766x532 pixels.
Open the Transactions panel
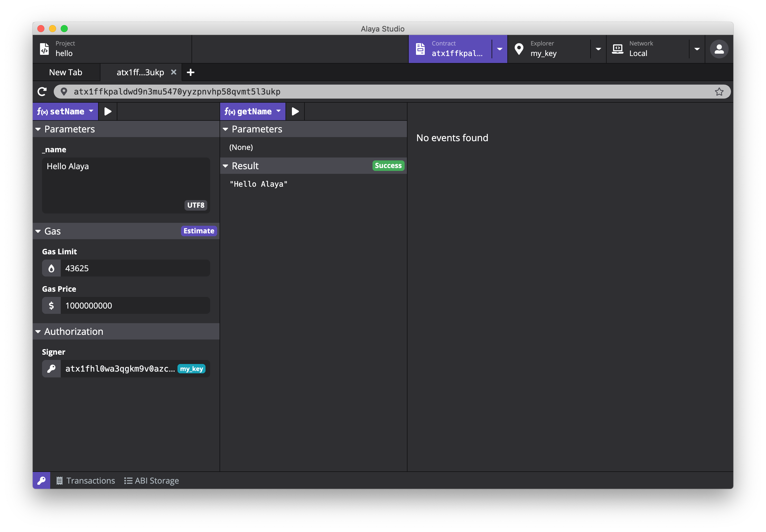coord(86,480)
